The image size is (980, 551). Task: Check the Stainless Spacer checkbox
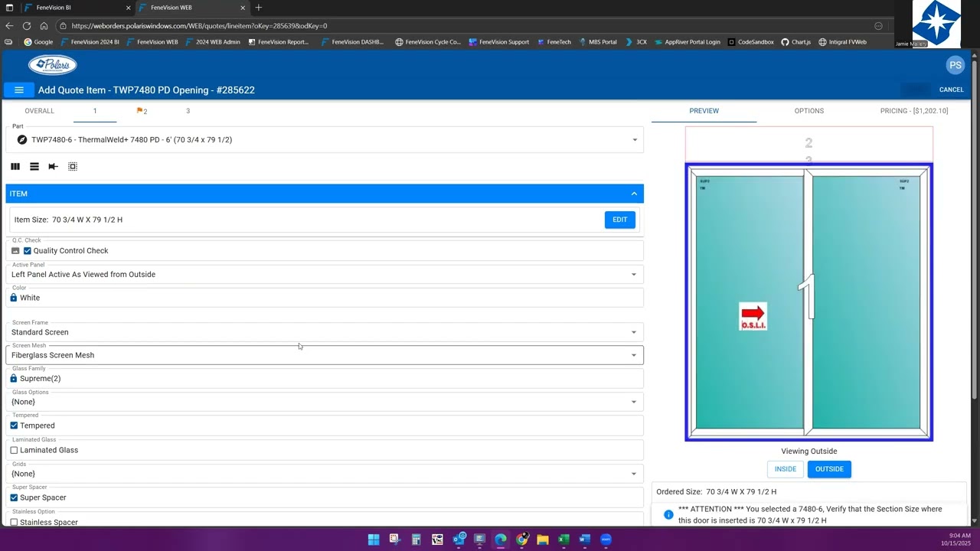click(14, 522)
